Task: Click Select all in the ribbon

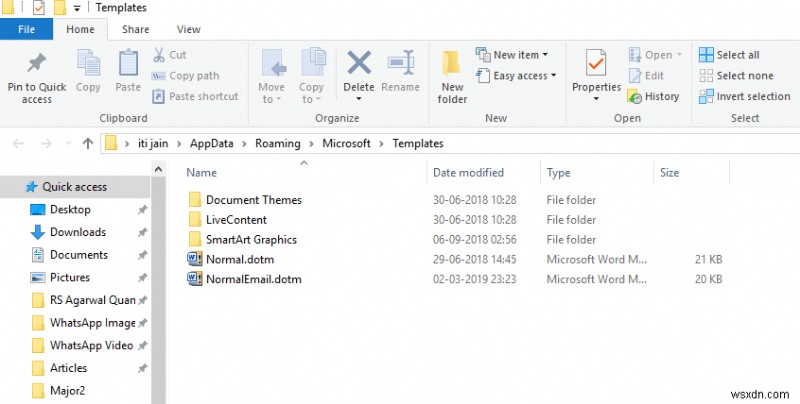Action: [730, 55]
